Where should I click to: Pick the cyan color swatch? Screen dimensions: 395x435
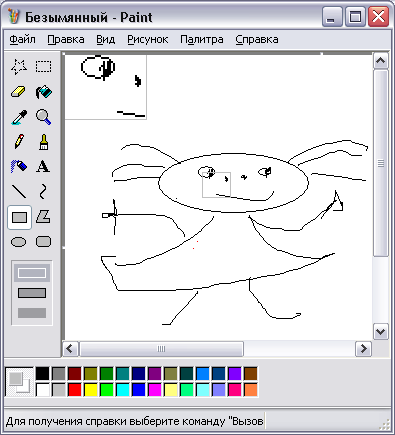122,390
